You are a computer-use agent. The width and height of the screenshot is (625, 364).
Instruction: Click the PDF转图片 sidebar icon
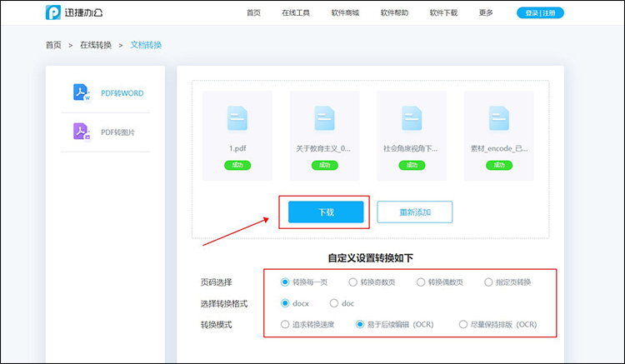[x=82, y=132]
